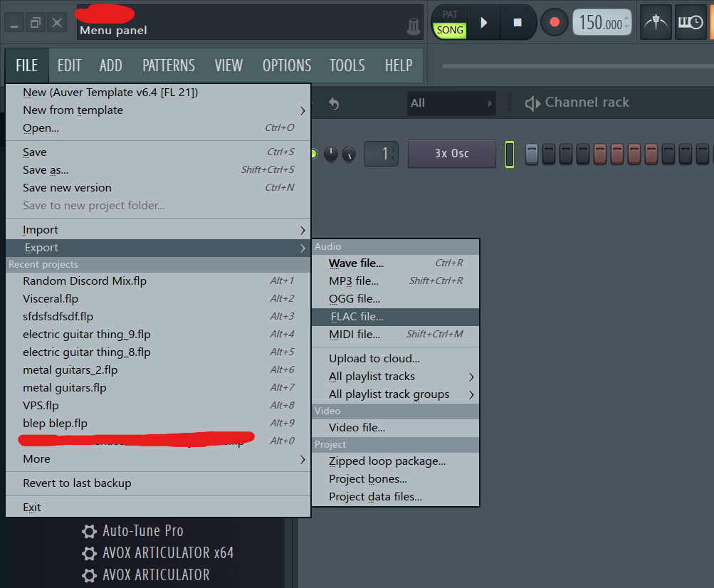Toggle the fifth step (first red) button
Screen dimensions: 714x588
[x=599, y=154]
